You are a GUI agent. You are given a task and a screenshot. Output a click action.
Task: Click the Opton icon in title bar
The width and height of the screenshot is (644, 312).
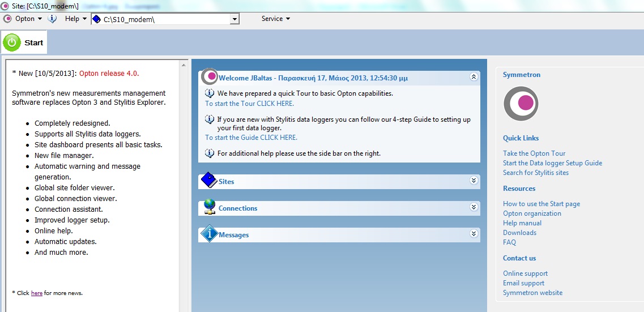coord(5,6)
